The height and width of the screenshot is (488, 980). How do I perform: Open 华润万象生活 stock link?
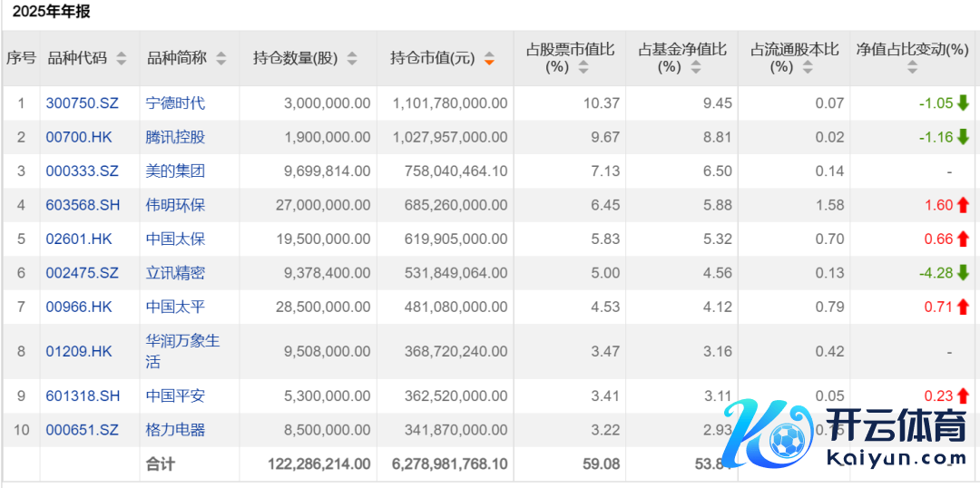click(x=182, y=351)
